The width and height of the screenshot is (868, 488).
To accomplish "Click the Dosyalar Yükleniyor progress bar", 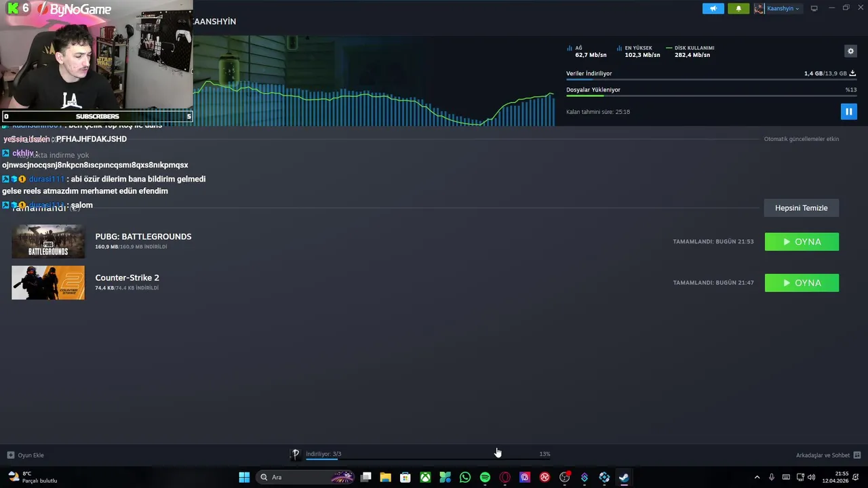I will click(x=711, y=96).
